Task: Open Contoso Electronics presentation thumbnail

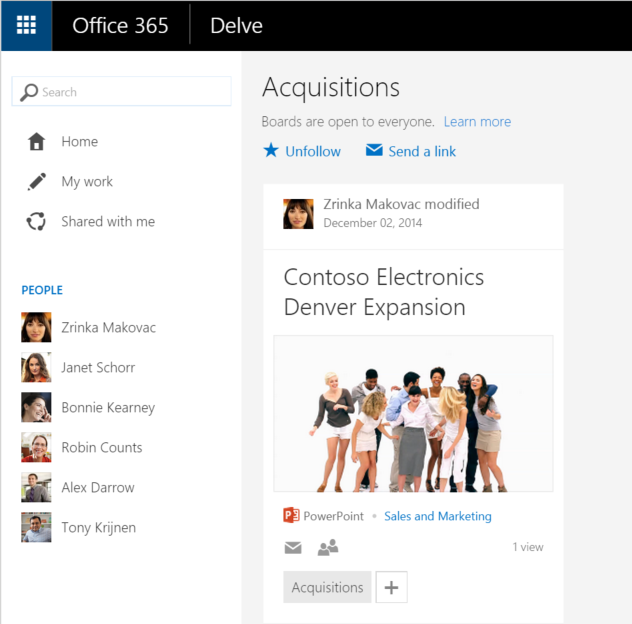Action: click(x=414, y=414)
